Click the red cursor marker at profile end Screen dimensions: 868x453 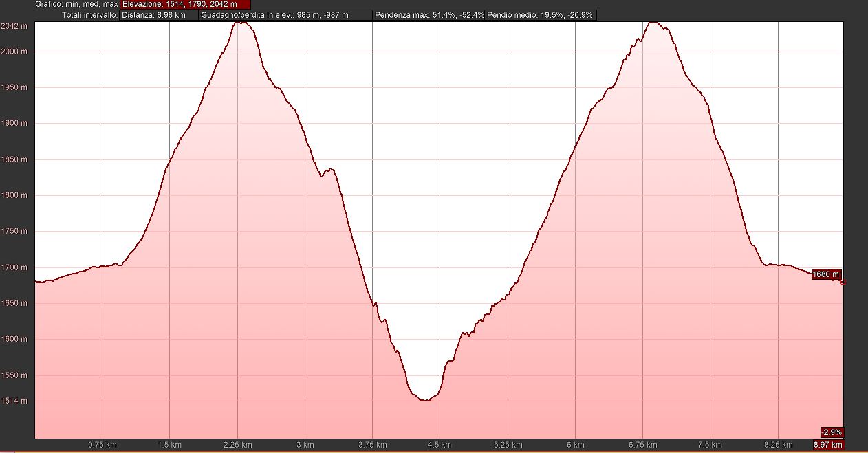click(843, 281)
